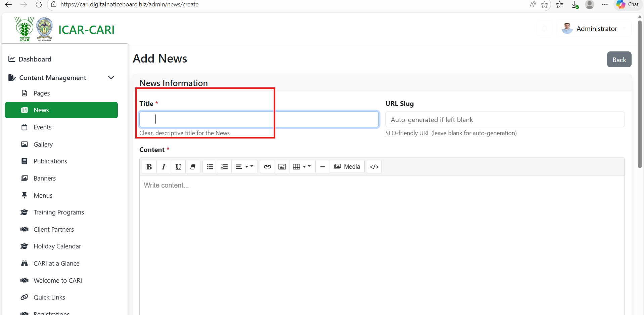644x315 pixels.
Task: Click the eraser remove-format icon
Action: point(193,167)
